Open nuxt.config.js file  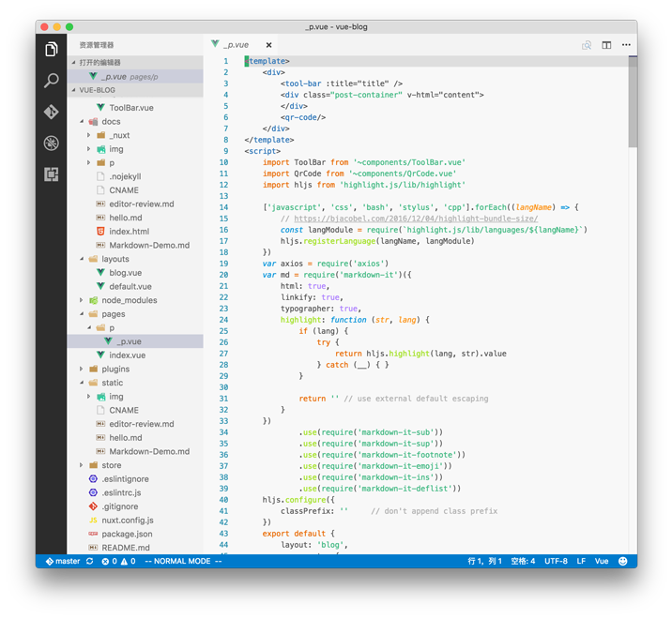pyautogui.click(x=128, y=520)
